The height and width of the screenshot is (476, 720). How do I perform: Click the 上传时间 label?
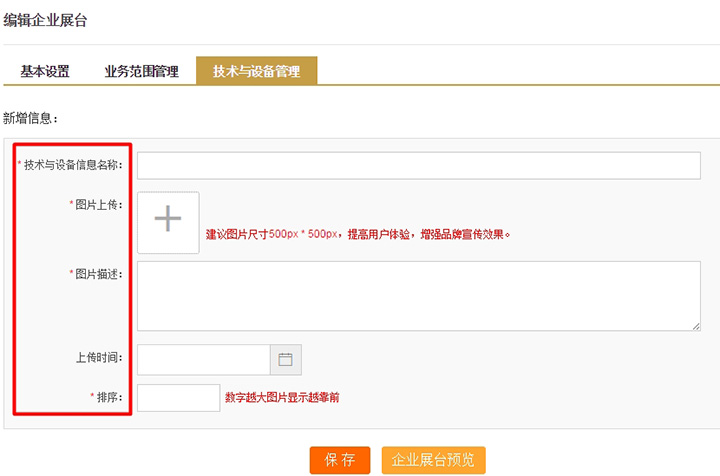(x=98, y=357)
